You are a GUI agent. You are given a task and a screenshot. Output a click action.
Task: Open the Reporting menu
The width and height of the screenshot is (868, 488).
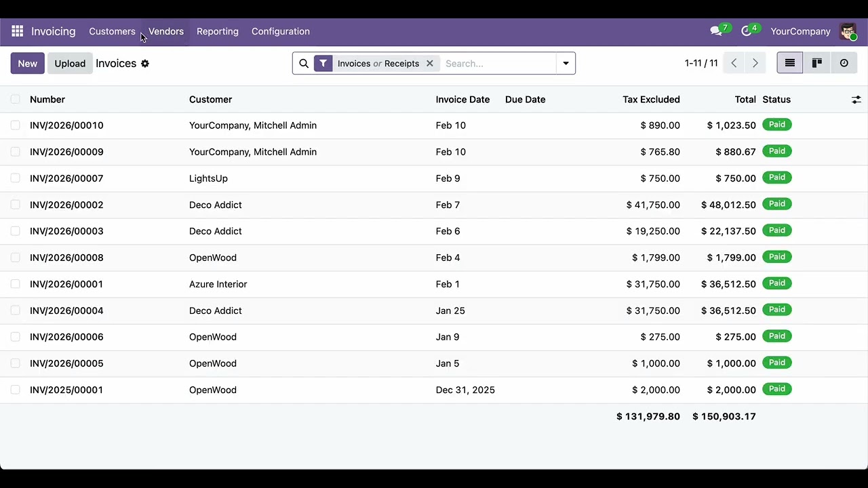(x=218, y=31)
